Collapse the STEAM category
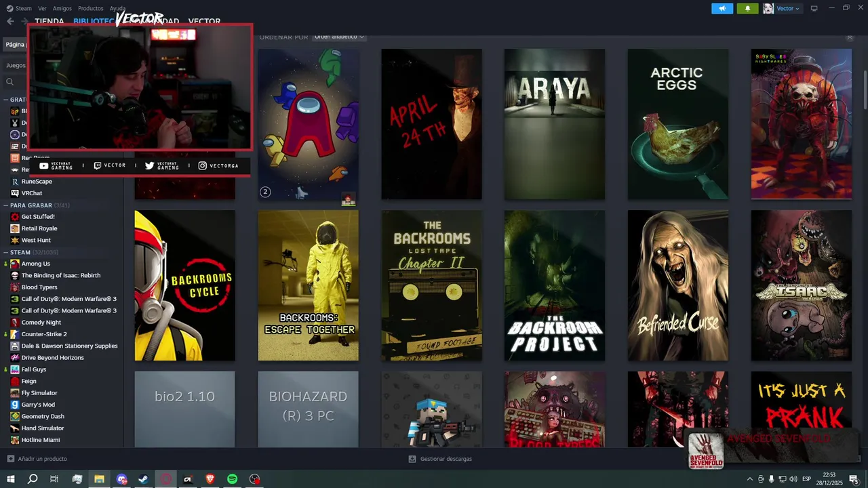868x488 pixels. pyautogui.click(x=5, y=252)
